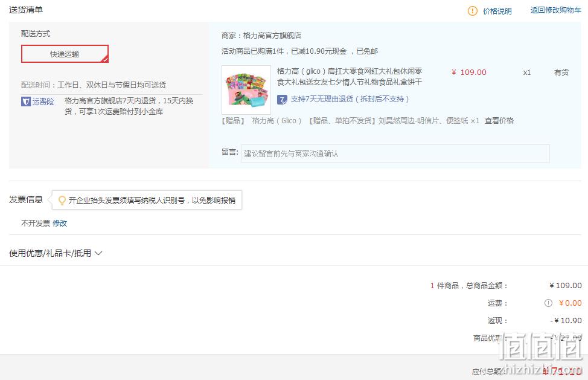Click the 运费 amount ¥0.00
Viewport: 588px width, 380px height.
point(570,303)
